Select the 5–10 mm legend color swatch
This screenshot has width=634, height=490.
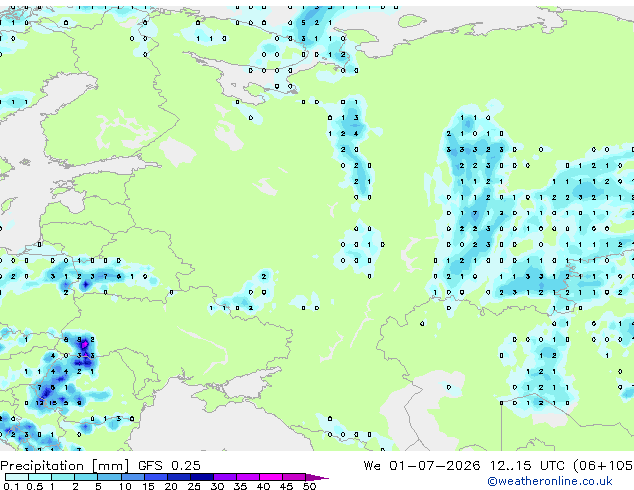click(109, 477)
